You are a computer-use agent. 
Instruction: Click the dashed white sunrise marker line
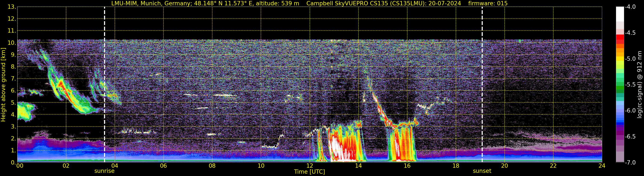(104, 85)
